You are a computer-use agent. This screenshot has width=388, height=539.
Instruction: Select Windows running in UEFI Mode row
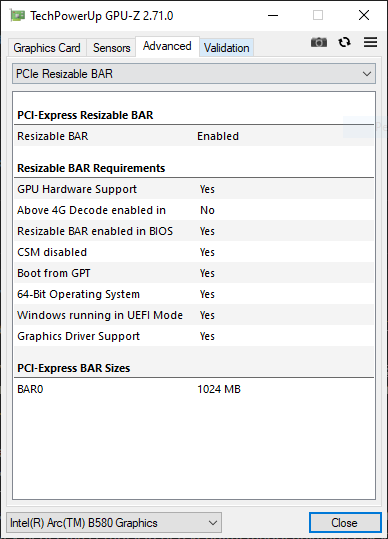pos(194,315)
